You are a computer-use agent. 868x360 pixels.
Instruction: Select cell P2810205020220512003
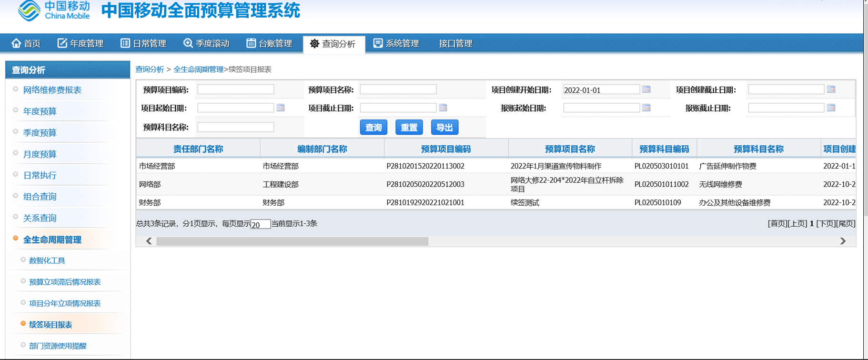tap(425, 184)
